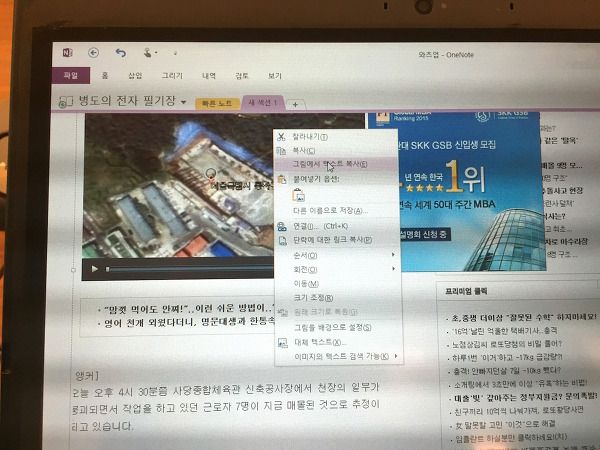The height and width of the screenshot is (450, 600).
Task: Toggle touch/mouse mode hand icon
Action: pyautogui.click(x=148, y=52)
